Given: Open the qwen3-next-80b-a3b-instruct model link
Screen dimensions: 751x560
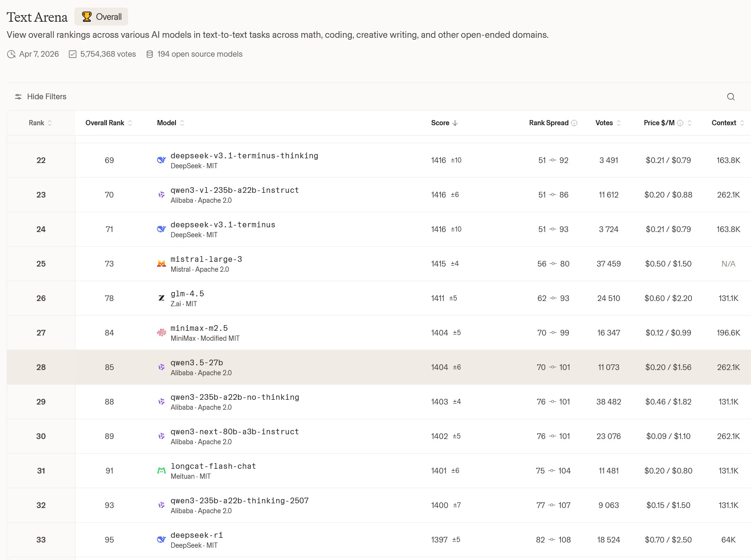Looking at the screenshot, I should [235, 432].
